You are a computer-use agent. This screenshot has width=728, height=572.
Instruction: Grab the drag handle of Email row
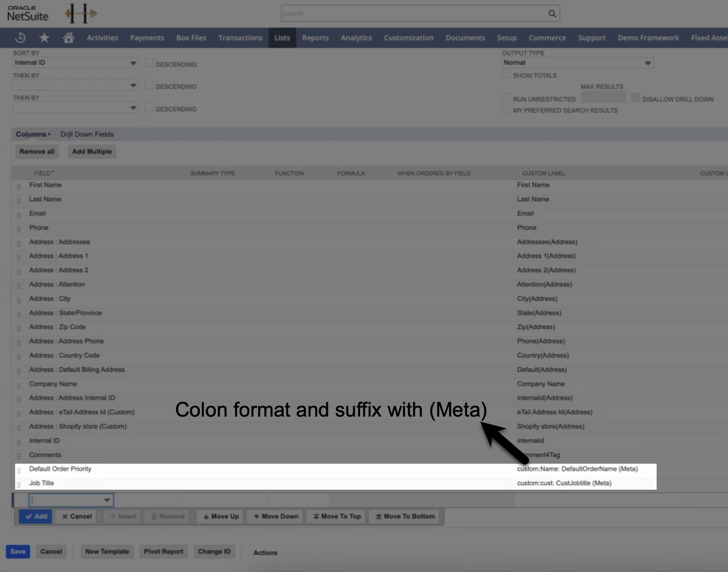click(x=19, y=215)
